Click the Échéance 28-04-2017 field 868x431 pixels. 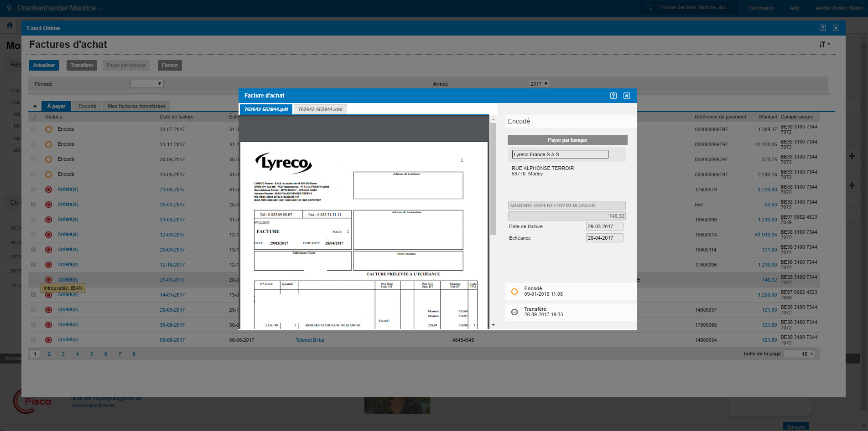coord(604,238)
